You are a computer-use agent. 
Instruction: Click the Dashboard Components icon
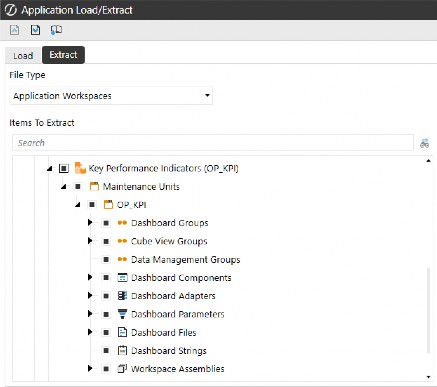122,277
